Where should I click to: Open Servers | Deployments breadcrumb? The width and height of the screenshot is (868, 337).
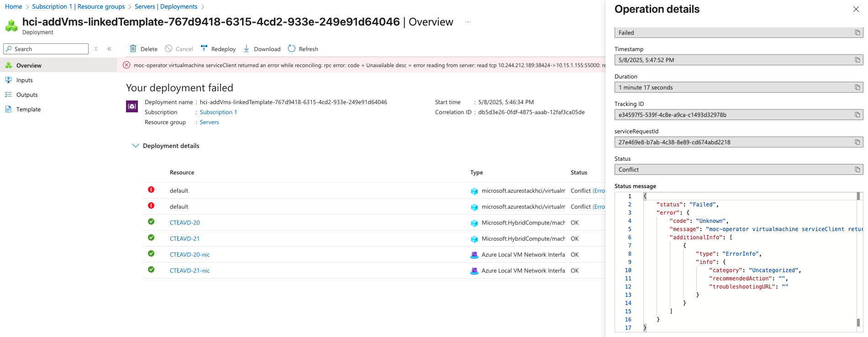(166, 6)
